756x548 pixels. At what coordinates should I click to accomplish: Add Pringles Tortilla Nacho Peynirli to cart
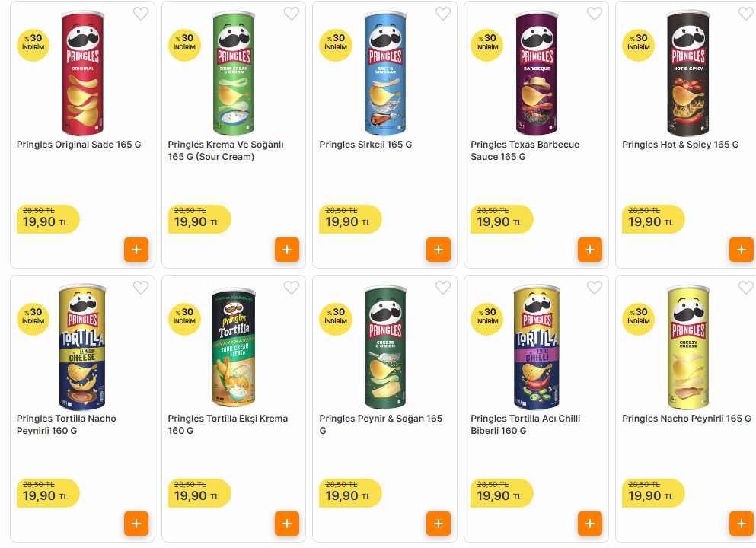(x=136, y=524)
